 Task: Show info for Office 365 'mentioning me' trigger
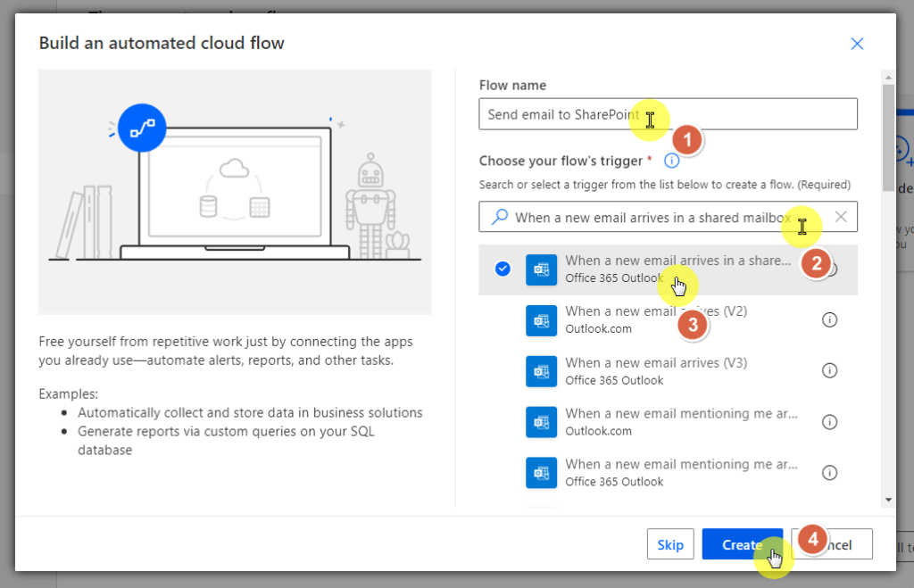pos(829,473)
